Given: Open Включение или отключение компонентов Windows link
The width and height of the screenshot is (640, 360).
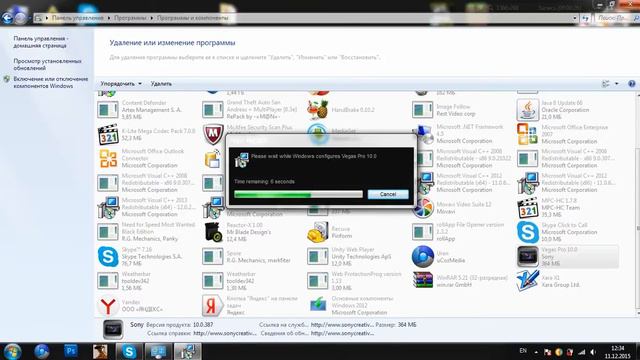Looking at the screenshot, I should coord(51,82).
